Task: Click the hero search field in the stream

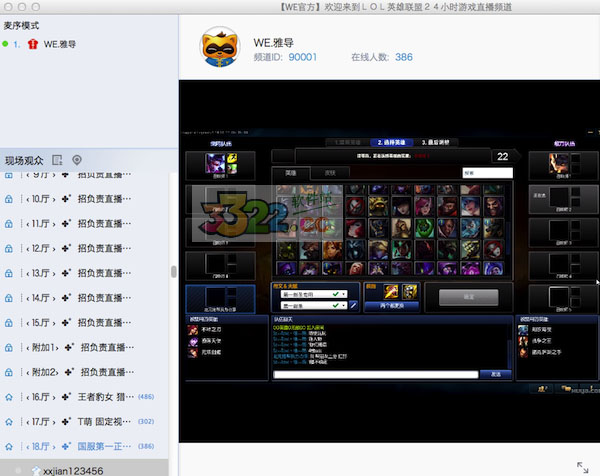Action: (x=488, y=173)
